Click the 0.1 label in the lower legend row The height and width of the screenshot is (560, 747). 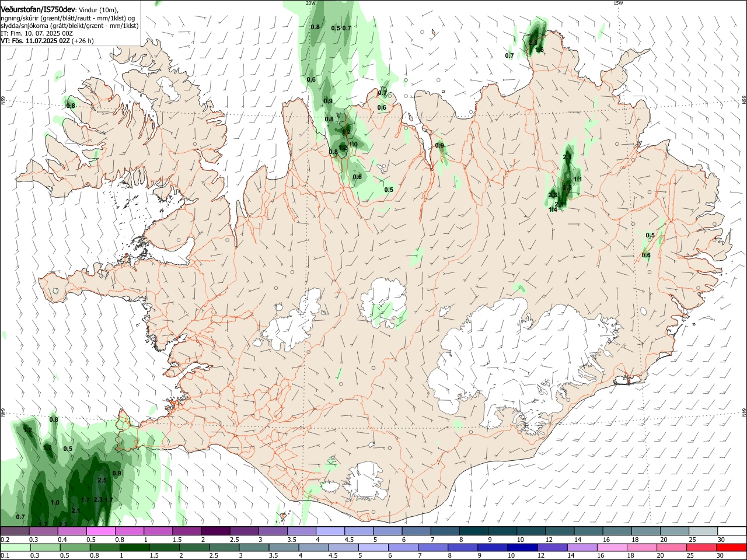coord(5,556)
